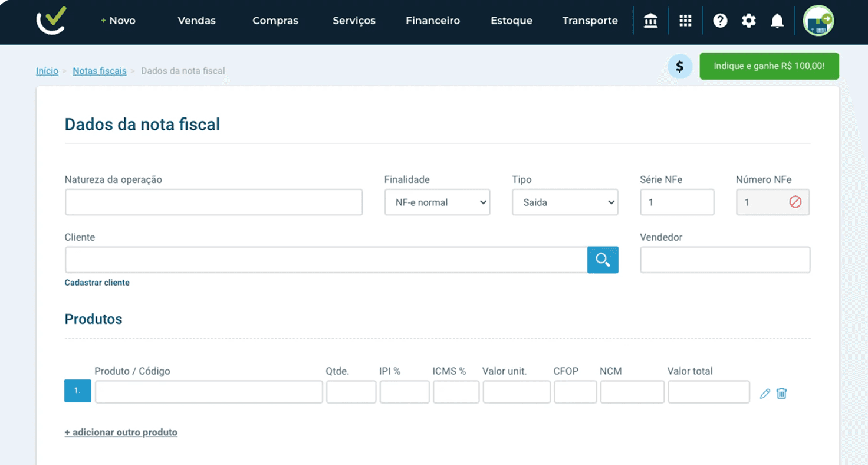Open the help question mark icon

tap(720, 21)
